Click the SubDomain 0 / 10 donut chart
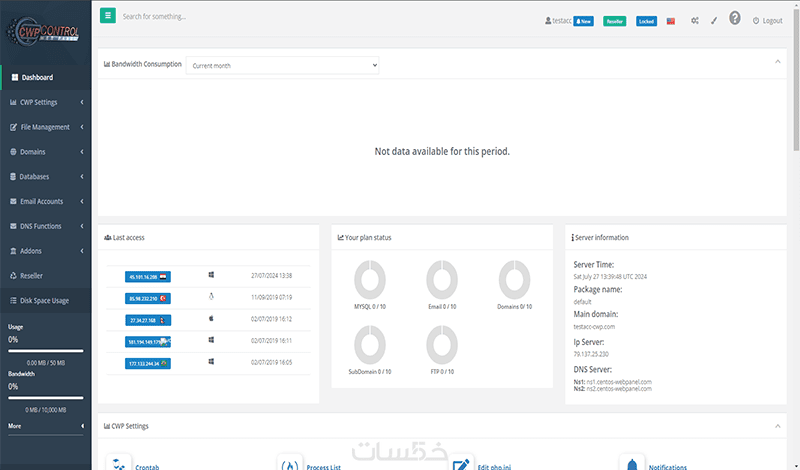The height and width of the screenshot is (470, 800). pos(370,345)
